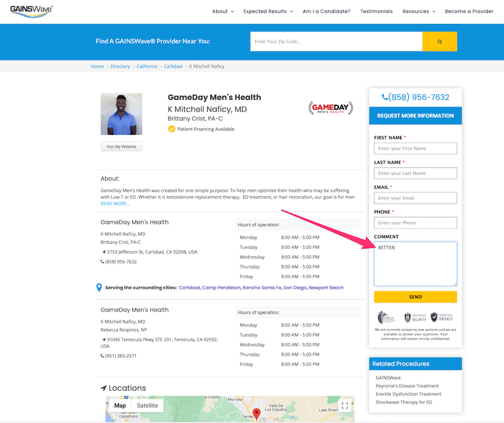Click the red location marker on the map

coord(256,414)
